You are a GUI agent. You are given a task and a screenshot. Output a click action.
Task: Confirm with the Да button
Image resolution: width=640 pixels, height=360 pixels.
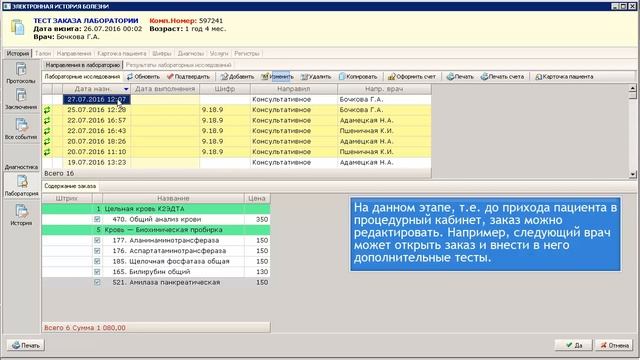[x=573, y=345]
